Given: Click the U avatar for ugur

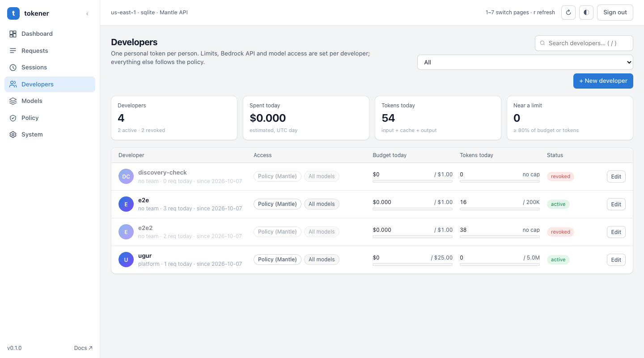Looking at the screenshot, I should coord(126,260).
